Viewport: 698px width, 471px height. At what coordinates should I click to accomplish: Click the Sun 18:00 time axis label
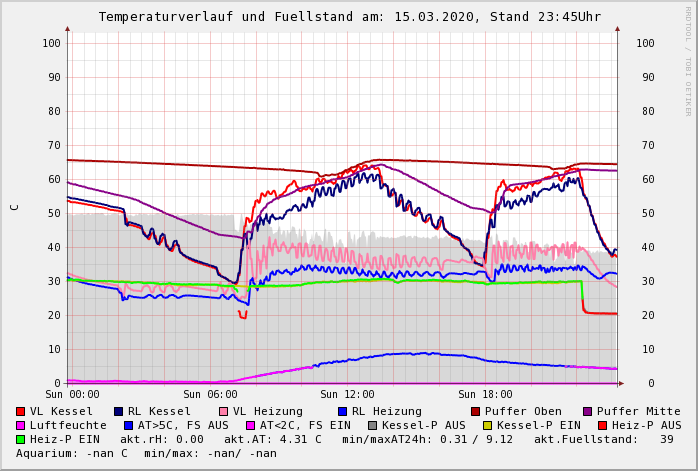tap(485, 395)
